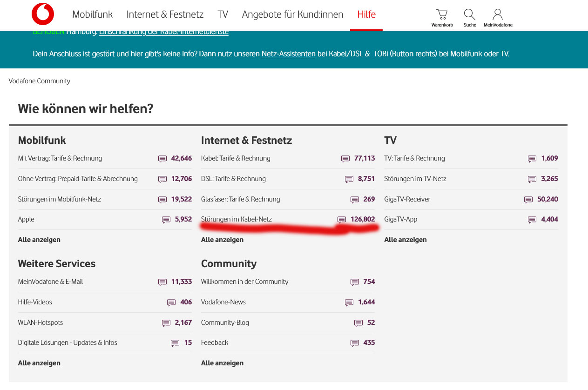Image resolution: width=588 pixels, height=390 pixels.
Task: Click comment icon beside 12,706
Action: [162, 179]
